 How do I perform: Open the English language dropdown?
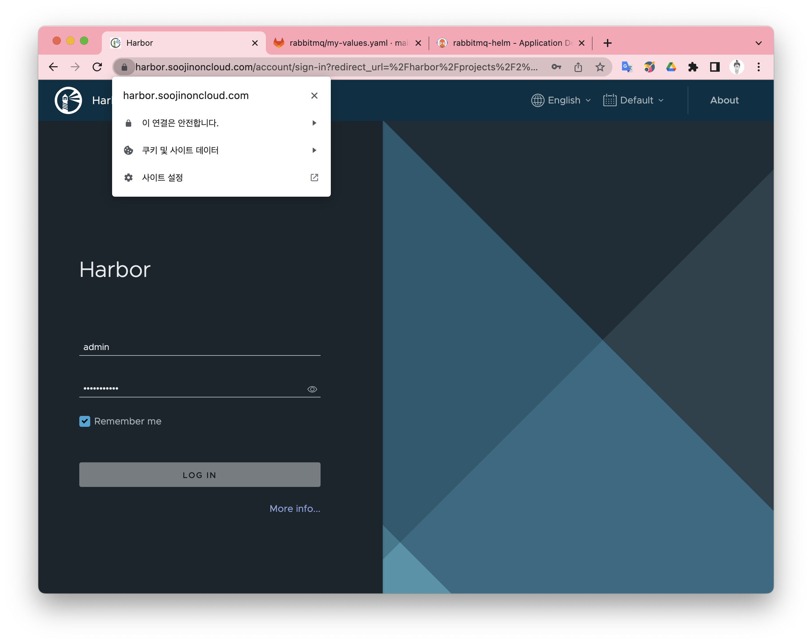point(561,100)
